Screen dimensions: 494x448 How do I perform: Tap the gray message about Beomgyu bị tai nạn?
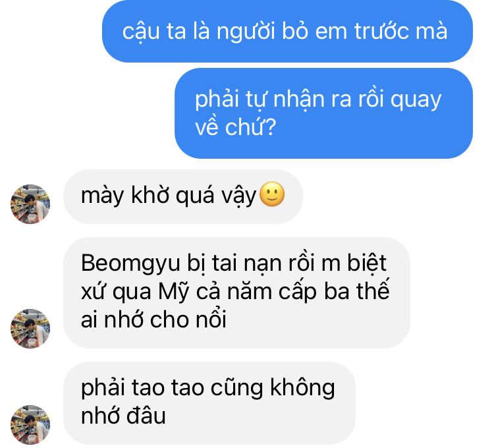(236, 293)
